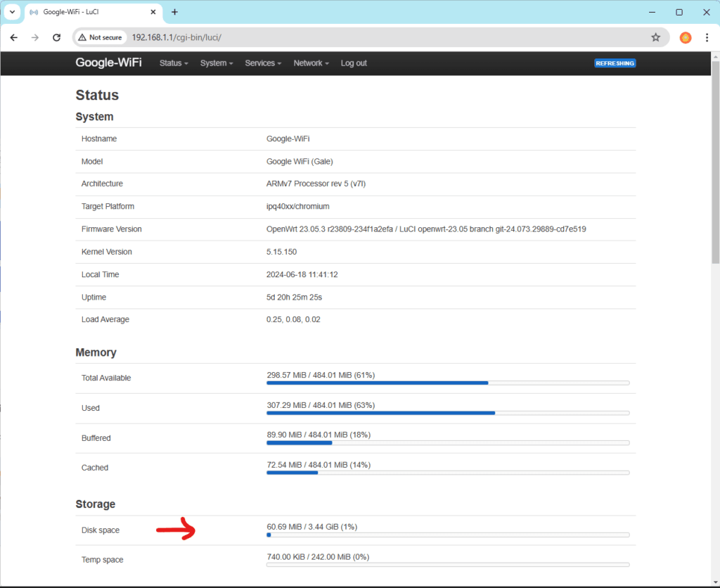
Task: Click the Temp space progress bar
Action: (448, 565)
